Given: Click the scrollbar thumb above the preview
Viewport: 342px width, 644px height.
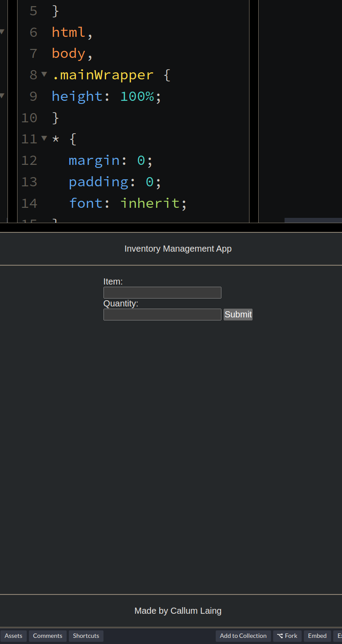Looking at the screenshot, I should [x=313, y=221].
